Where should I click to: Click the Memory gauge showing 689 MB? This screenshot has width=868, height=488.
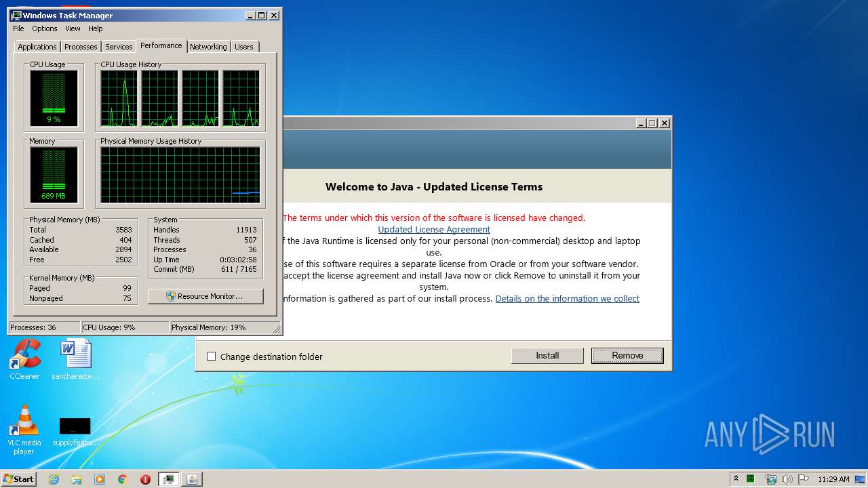click(54, 175)
